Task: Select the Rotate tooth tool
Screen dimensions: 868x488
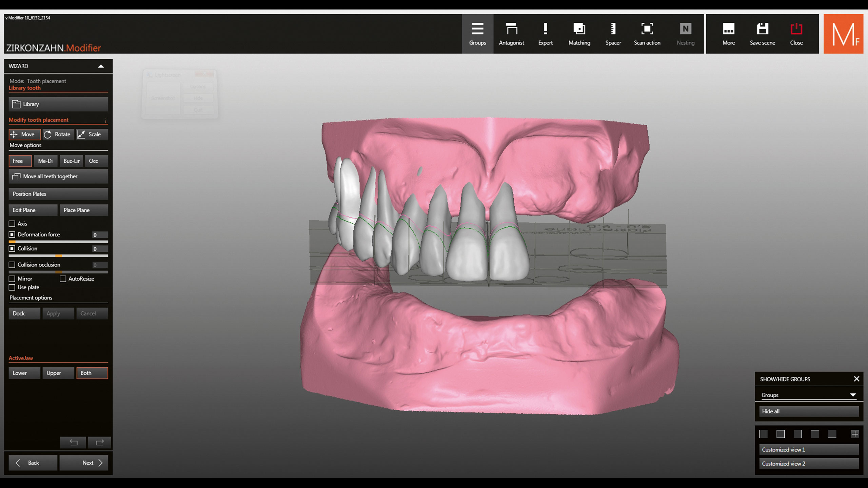Action: (x=58, y=135)
